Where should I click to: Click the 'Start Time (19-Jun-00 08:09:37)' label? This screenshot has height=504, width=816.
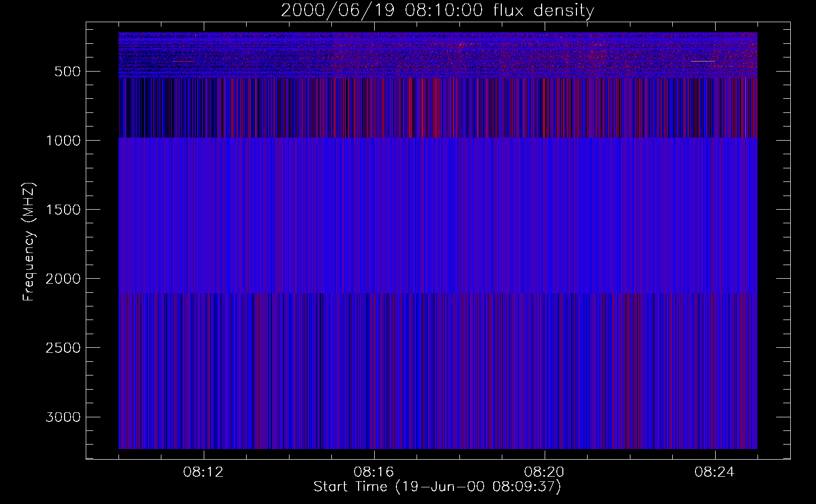click(x=437, y=487)
